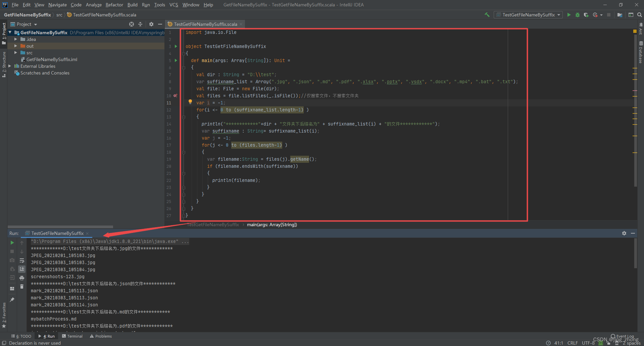
Task: Restore layout icon in Run panel
Action: pyautogui.click(x=12, y=288)
